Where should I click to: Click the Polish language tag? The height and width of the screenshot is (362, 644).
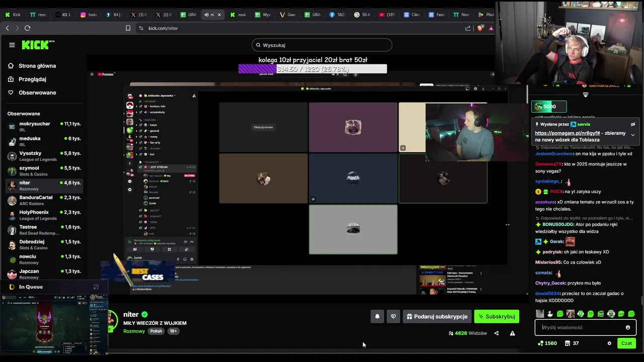tap(156, 331)
